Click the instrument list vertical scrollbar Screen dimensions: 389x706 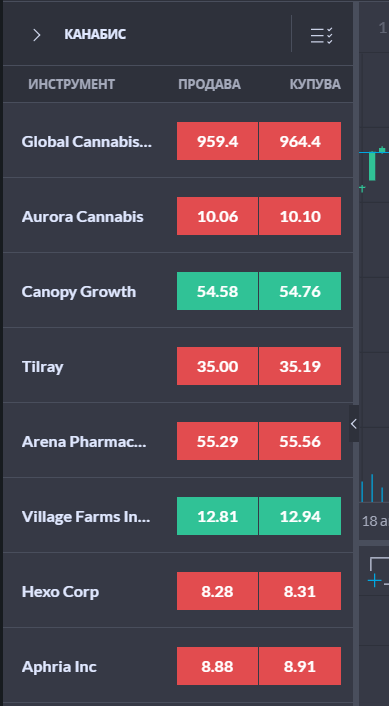[x=356, y=203]
